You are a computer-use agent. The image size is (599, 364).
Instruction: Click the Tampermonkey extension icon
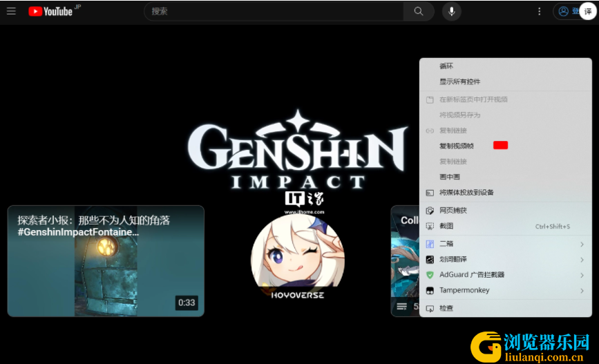click(430, 291)
